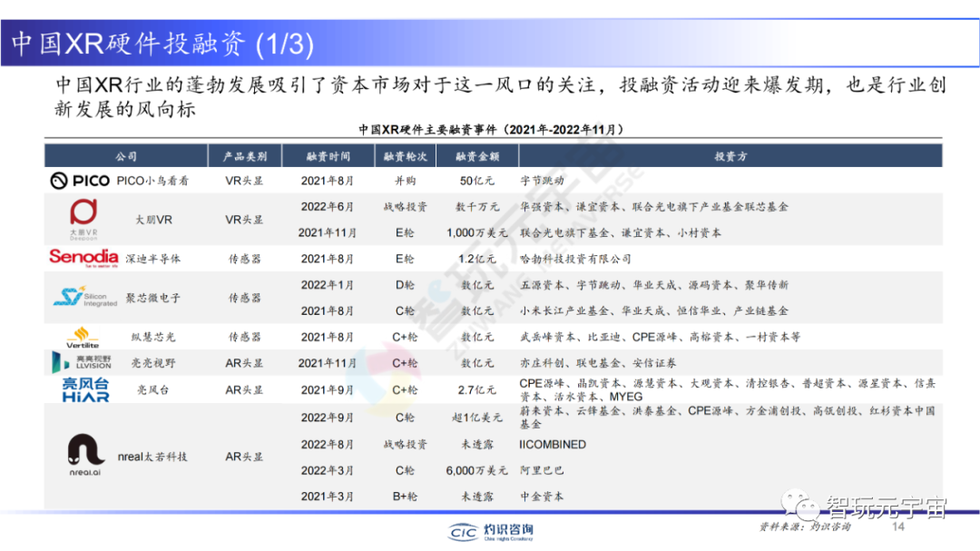Click the company name 深迪半导体
Image resolution: width=980 pixels, height=551 pixels.
(x=153, y=259)
